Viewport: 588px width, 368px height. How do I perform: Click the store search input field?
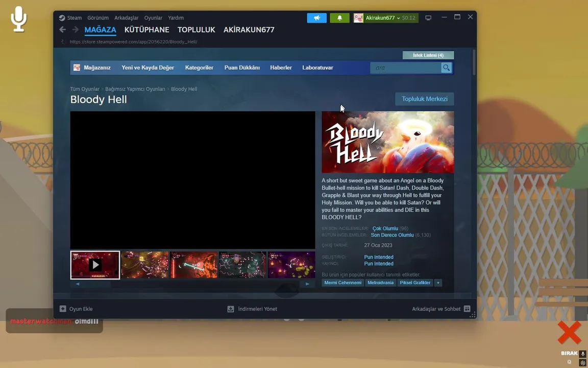[405, 68]
